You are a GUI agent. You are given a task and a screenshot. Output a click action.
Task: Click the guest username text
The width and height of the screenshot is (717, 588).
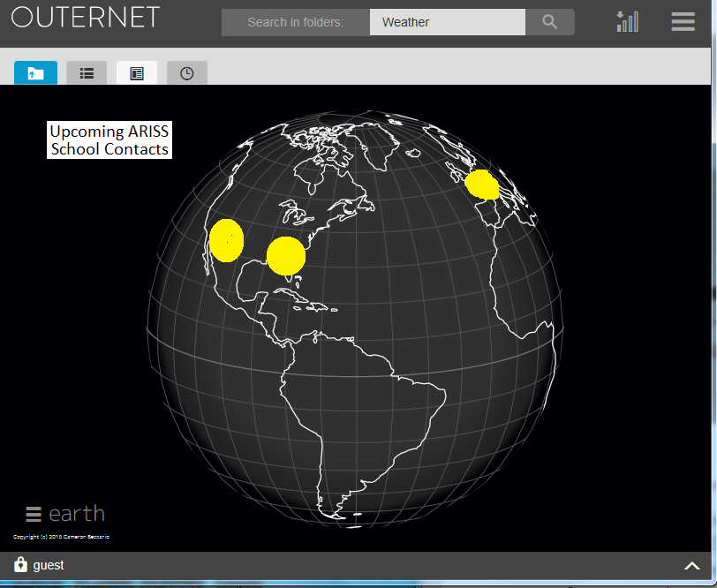tap(49, 565)
